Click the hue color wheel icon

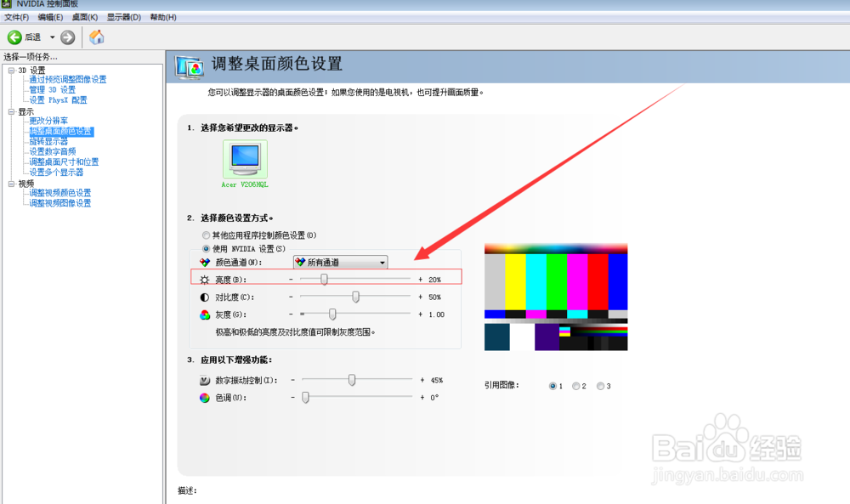pos(204,398)
